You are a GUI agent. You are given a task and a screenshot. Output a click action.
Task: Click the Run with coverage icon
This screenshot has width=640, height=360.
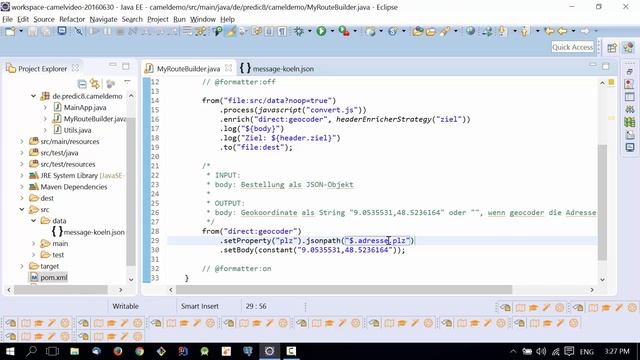[x=344, y=31]
